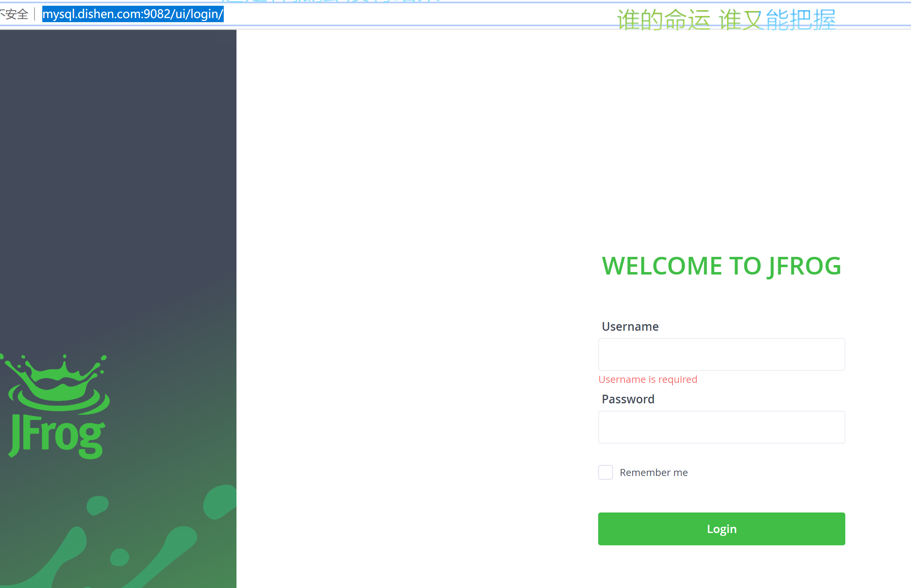Viewport: 911px width, 588px height.
Task: Click the WELCOME TO JFROG heading
Action: [721, 266]
